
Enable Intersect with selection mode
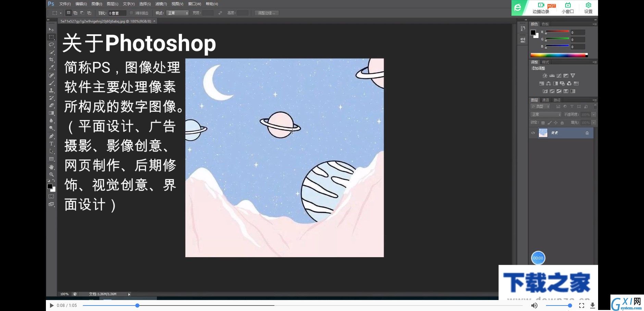click(x=89, y=13)
